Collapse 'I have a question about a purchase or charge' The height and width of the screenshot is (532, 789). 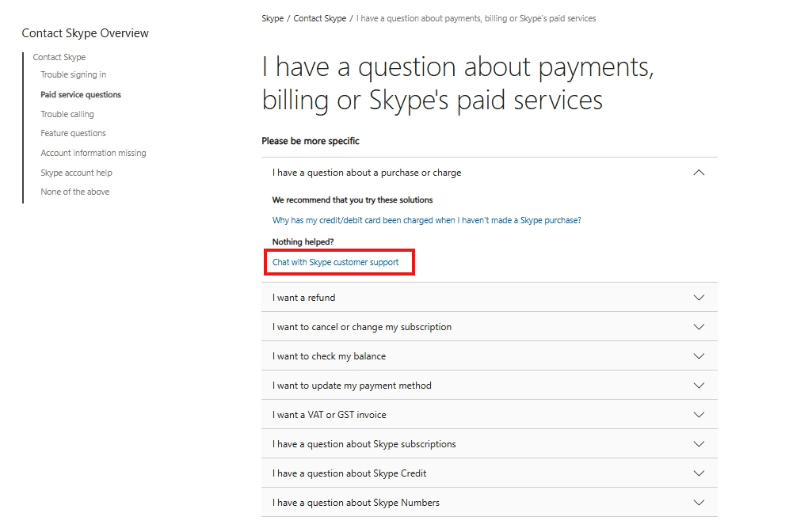489,173
